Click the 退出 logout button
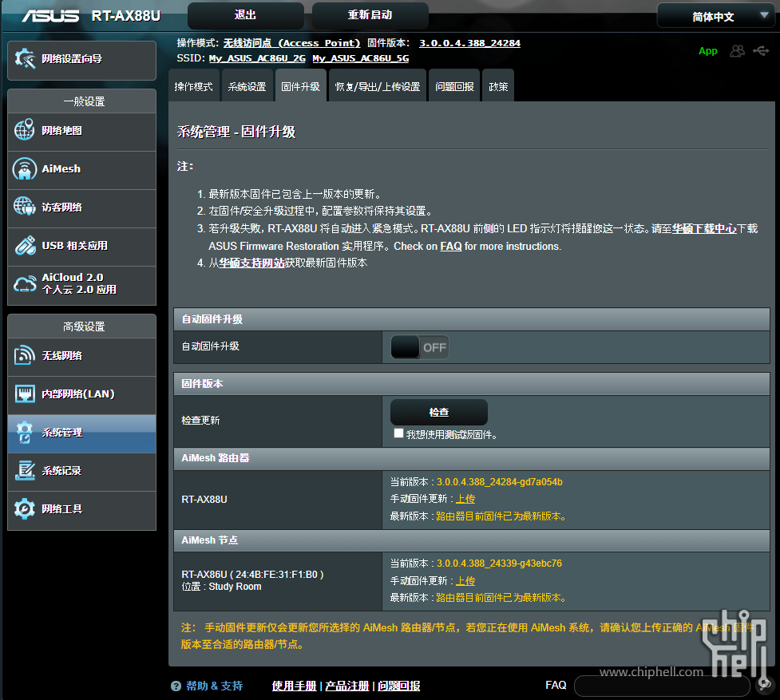Screen dimensions: 780x700 pos(245,15)
